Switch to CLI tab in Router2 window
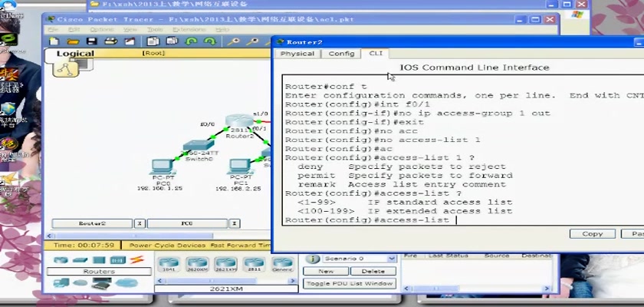The width and height of the screenshot is (644, 307). tap(376, 54)
